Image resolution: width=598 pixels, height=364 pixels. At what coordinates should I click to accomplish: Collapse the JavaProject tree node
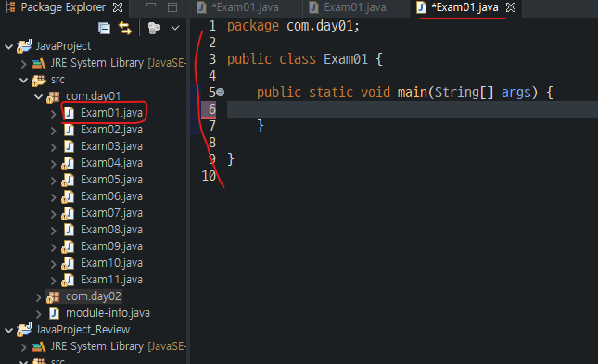click(8, 47)
